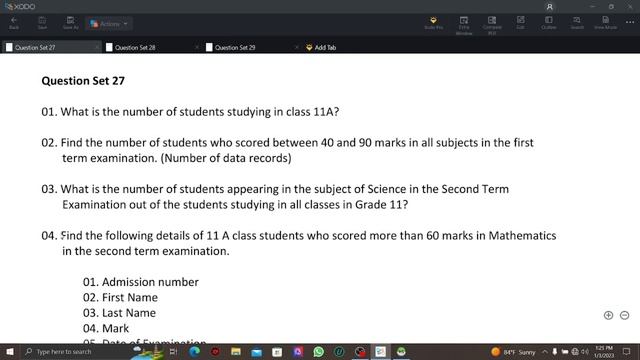
Task: Click the 'Last Name' list item
Action: 129,313
